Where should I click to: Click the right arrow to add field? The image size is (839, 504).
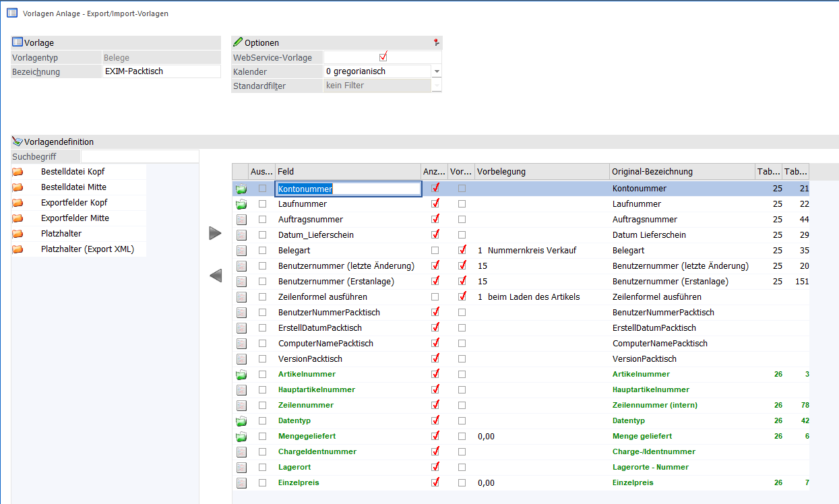click(216, 233)
